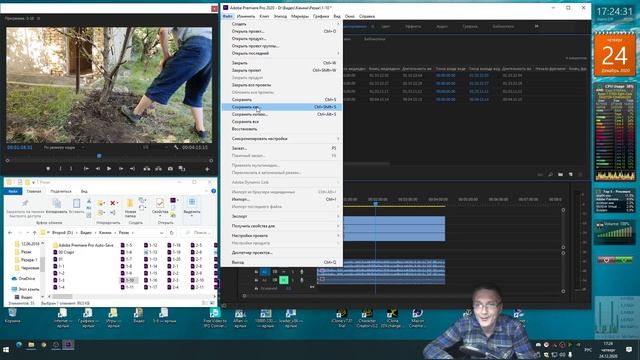Go to Out point in monitor
The width and height of the screenshot is (640, 360).
133,169
